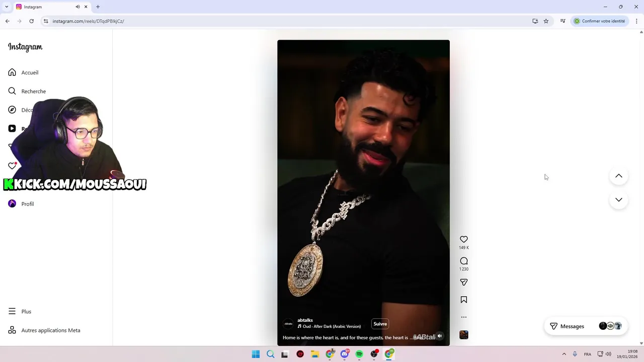Open the message avatars beside Messages
The image size is (644, 362).
coord(610,326)
